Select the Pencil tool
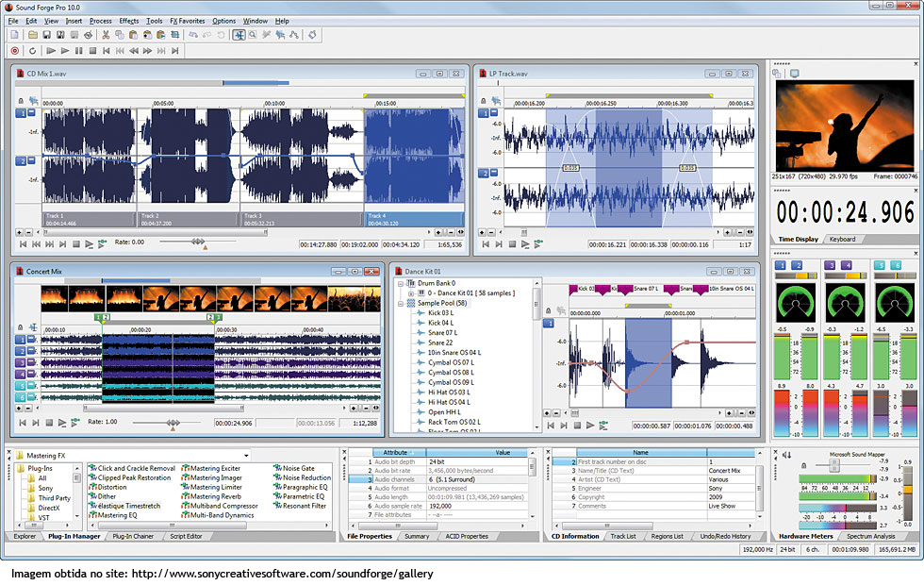The width and height of the screenshot is (924, 585). point(266,36)
